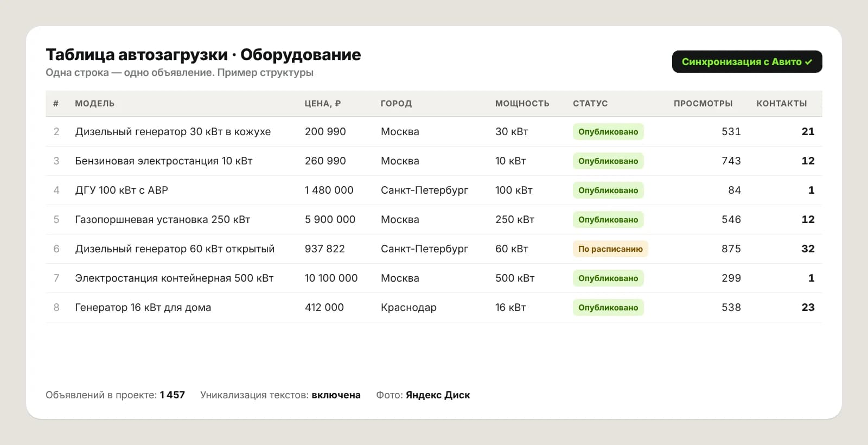Select row Электростанция контейнерная 500 кВт
This screenshot has height=445, width=868.
[434, 278]
